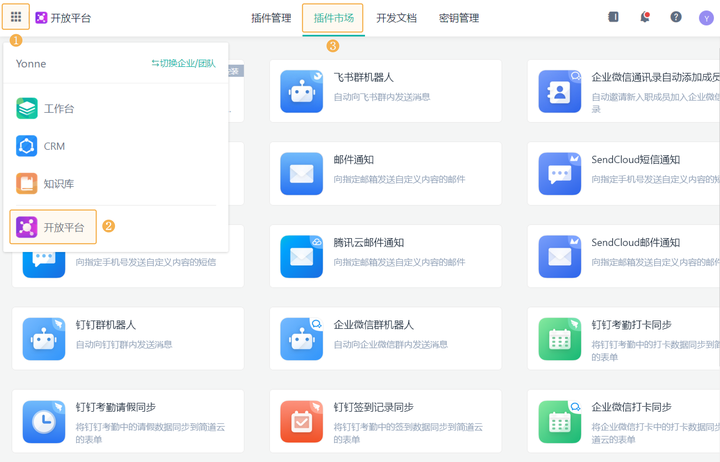Open the 插件管理 tab
Screen dimensions: 720x462
(271, 18)
